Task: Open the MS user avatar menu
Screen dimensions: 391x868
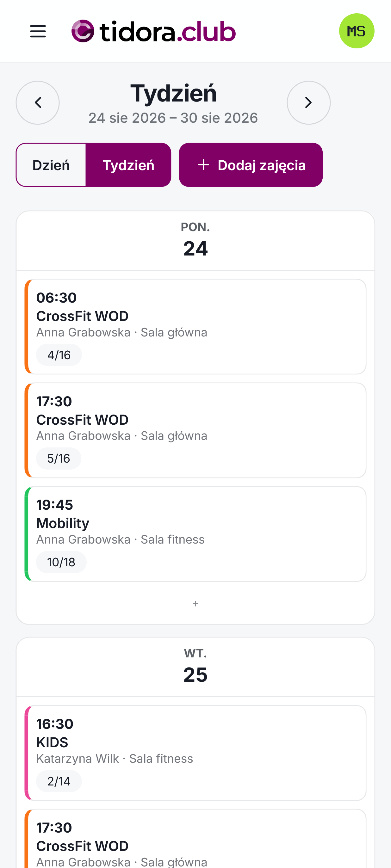Action: tap(357, 31)
